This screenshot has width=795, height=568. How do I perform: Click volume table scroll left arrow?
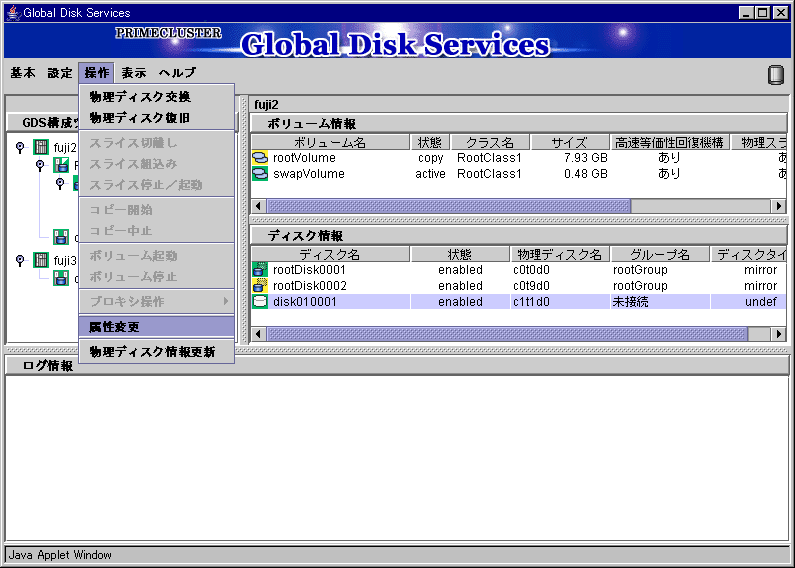259,206
